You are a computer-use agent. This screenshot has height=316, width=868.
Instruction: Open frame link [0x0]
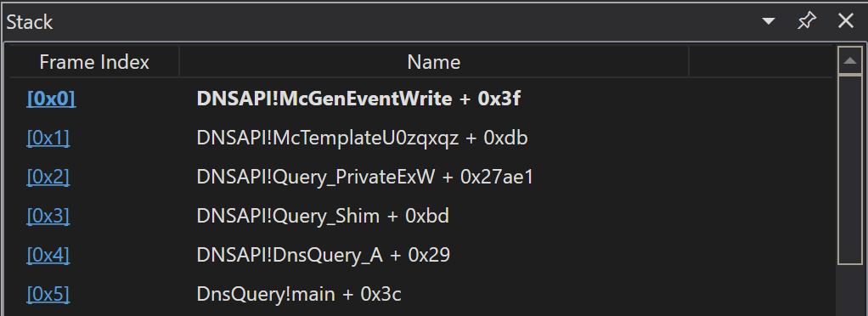point(51,99)
